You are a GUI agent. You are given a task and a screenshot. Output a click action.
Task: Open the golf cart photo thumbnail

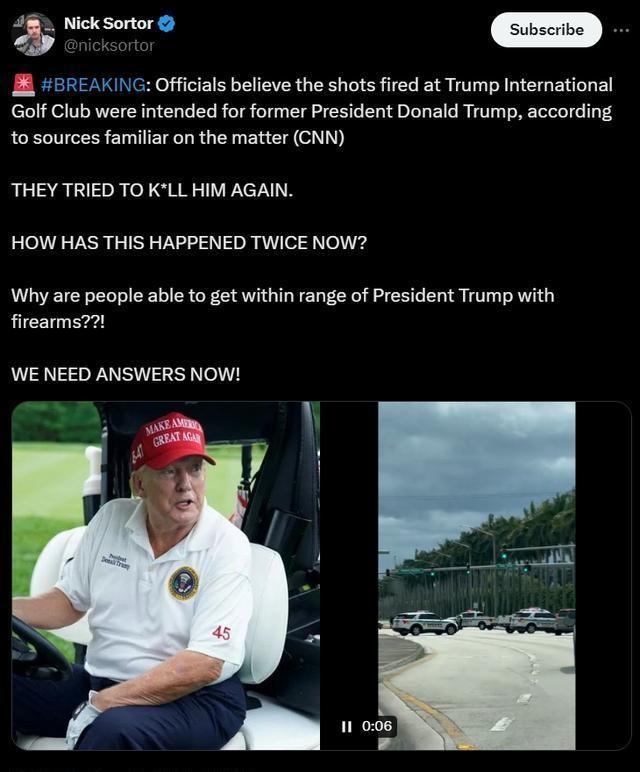[165, 576]
